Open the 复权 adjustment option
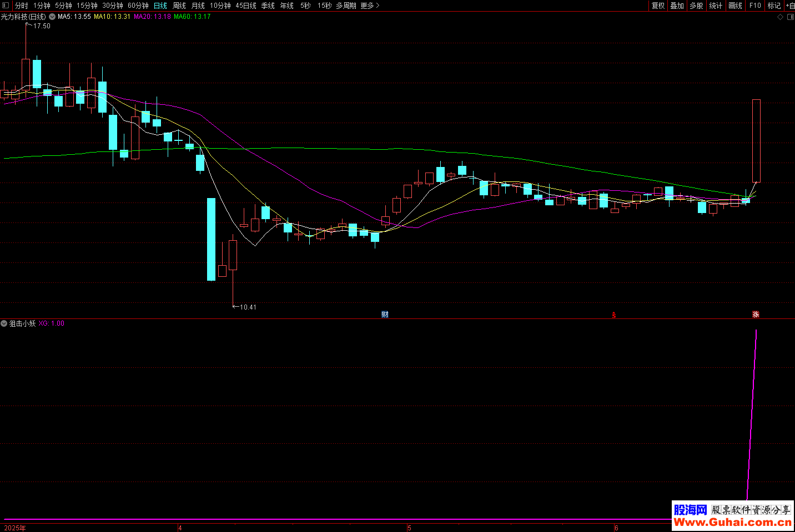This screenshot has width=795, height=532. click(658, 6)
